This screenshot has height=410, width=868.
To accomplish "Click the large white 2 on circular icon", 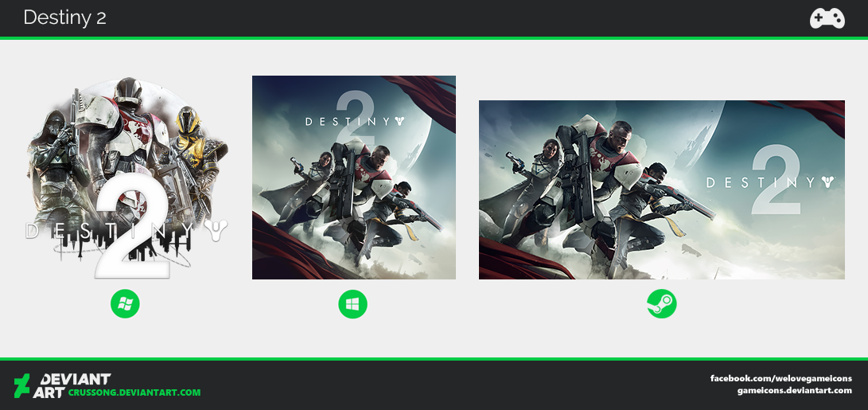I will click(132, 228).
